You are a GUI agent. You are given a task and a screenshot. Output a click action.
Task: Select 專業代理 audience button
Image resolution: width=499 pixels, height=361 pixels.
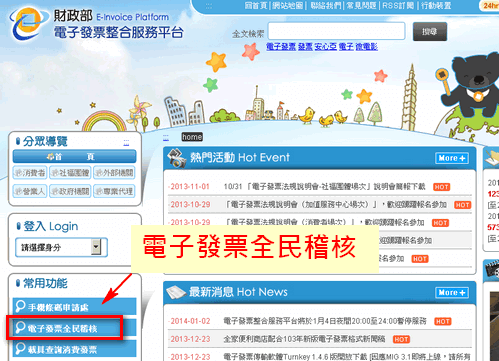pyautogui.click(x=114, y=191)
